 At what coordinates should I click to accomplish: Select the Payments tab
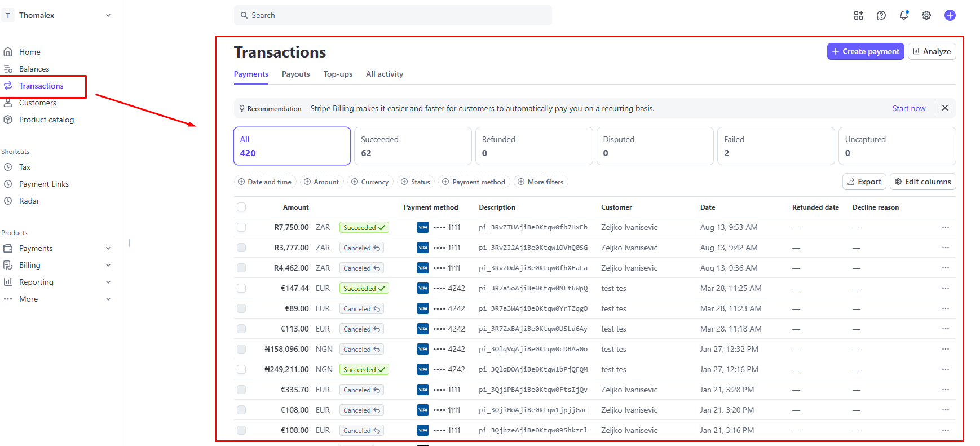pos(251,74)
